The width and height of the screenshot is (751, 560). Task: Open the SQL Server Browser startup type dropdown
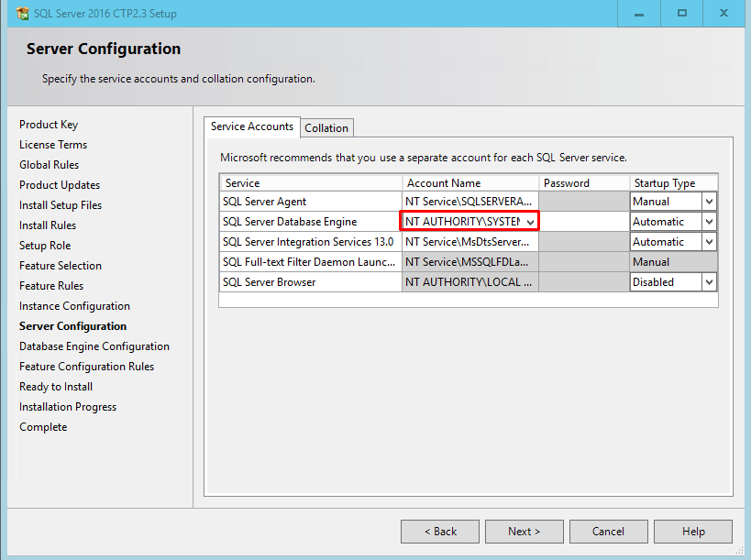pyautogui.click(x=710, y=282)
